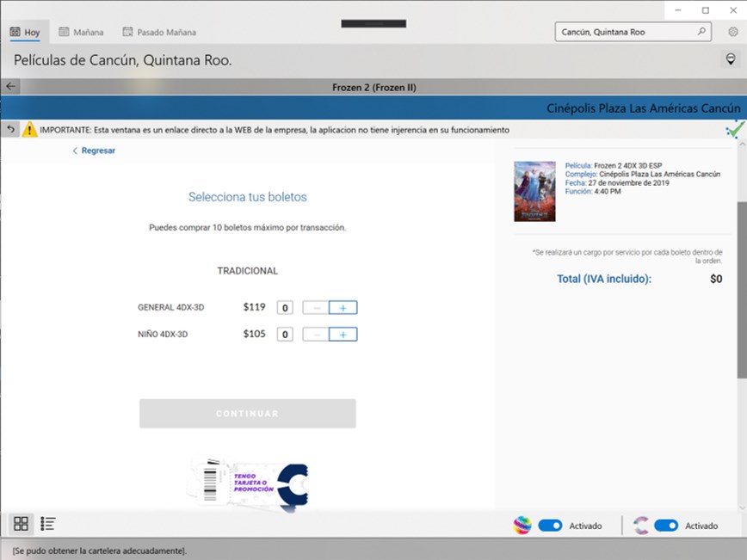Click the Regresar link

95,151
